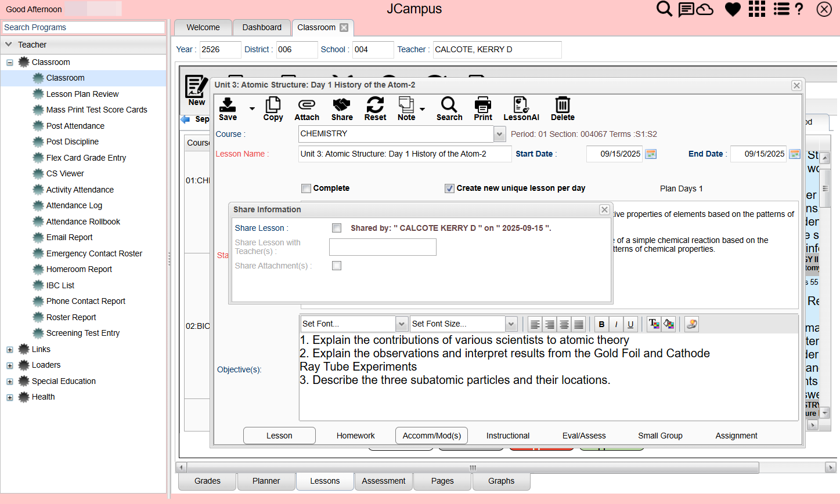Open Post Attendance in sidebar
The image size is (840, 504).
pyautogui.click(x=75, y=126)
